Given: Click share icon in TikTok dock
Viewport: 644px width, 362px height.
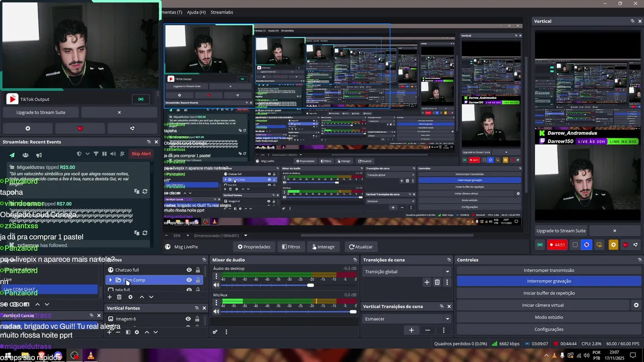Looking at the screenshot, I should click(x=132, y=128).
